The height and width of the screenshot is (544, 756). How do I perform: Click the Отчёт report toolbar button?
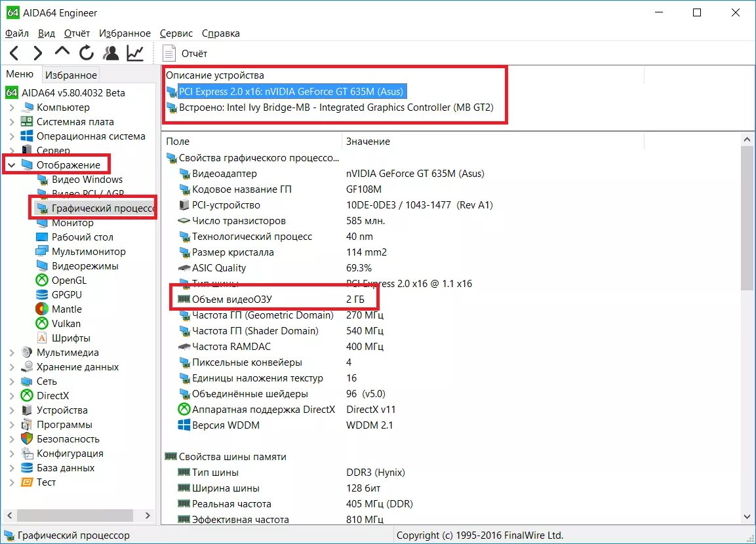click(185, 54)
